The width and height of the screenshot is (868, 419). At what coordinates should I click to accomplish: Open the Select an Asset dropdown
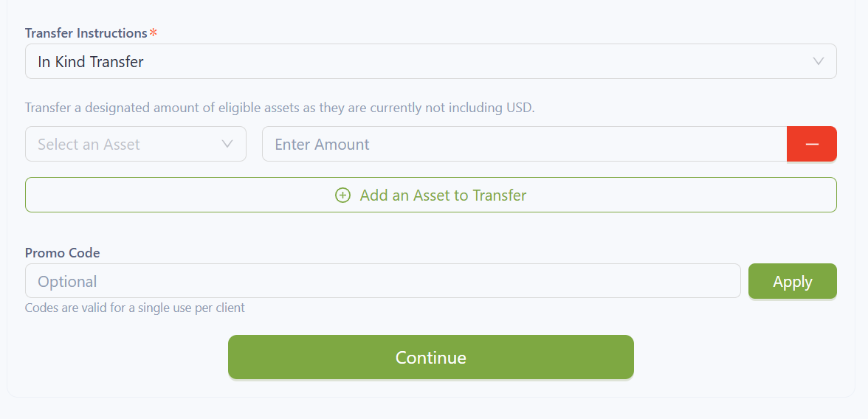[x=136, y=144]
